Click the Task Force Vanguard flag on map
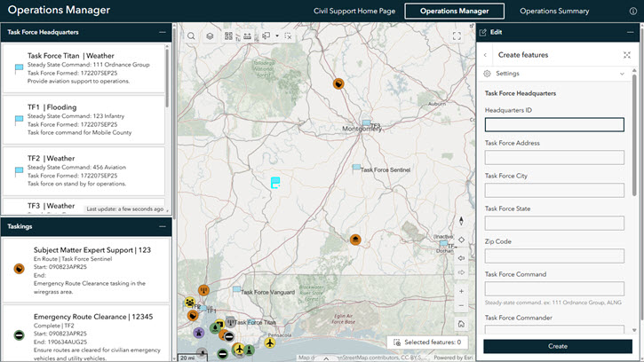644x362 pixels. (236, 290)
